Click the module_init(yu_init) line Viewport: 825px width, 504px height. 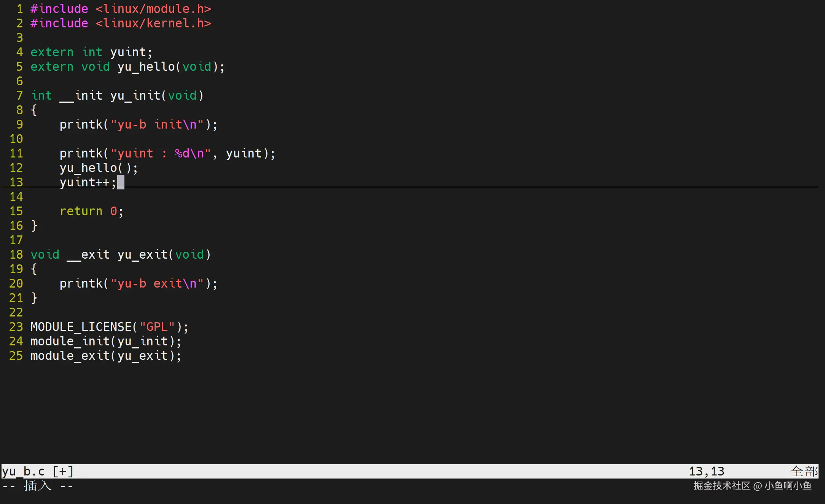pyautogui.click(x=106, y=341)
